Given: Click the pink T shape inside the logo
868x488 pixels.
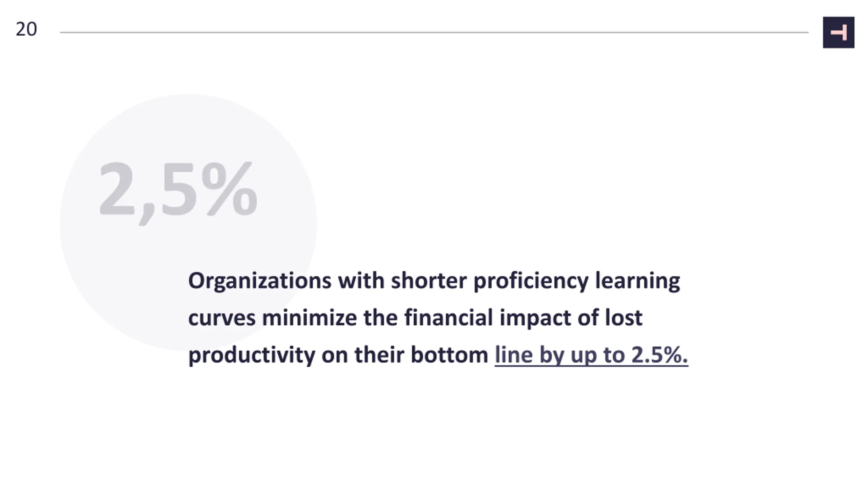Looking at the screenshot, I should click(839, 33).
